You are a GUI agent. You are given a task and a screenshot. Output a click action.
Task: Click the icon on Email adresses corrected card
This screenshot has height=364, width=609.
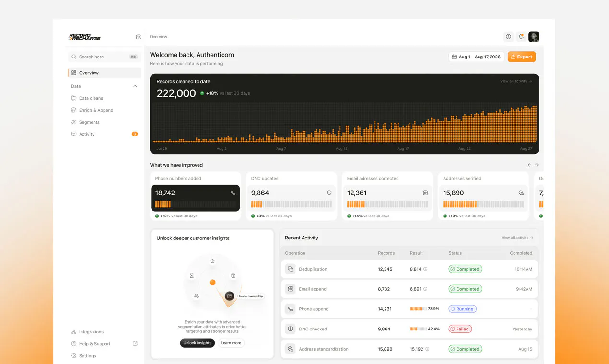(425, 193)
